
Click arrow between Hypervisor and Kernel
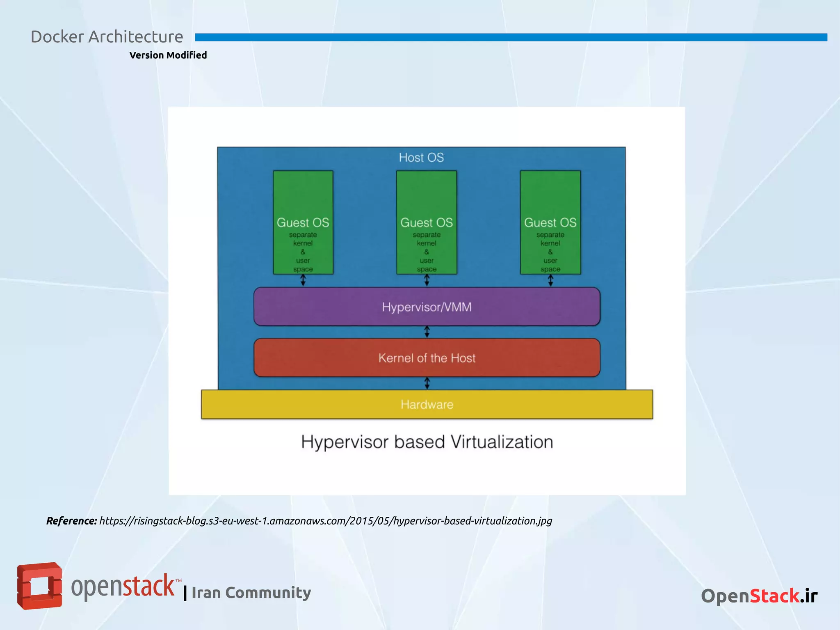point(427,332)
